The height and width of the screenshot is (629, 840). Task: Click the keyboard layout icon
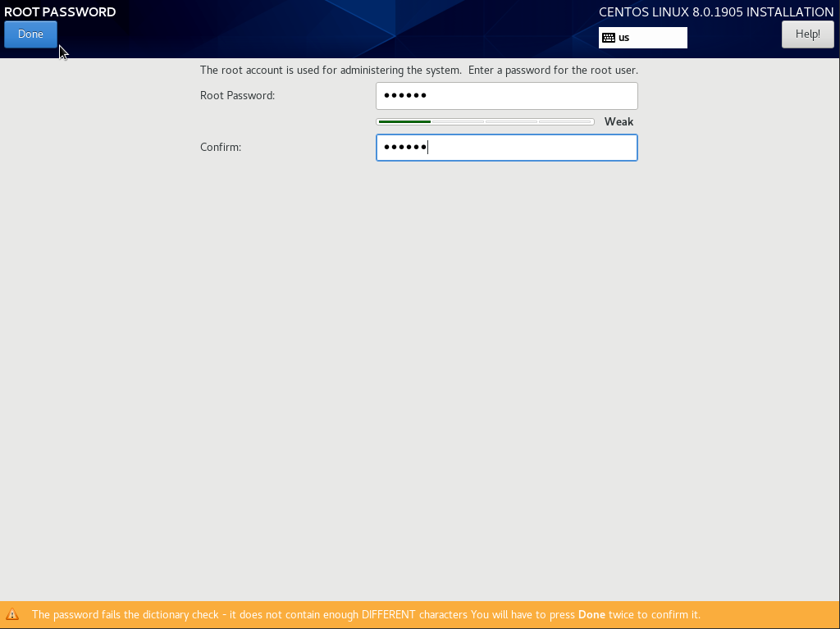(609, 38)
